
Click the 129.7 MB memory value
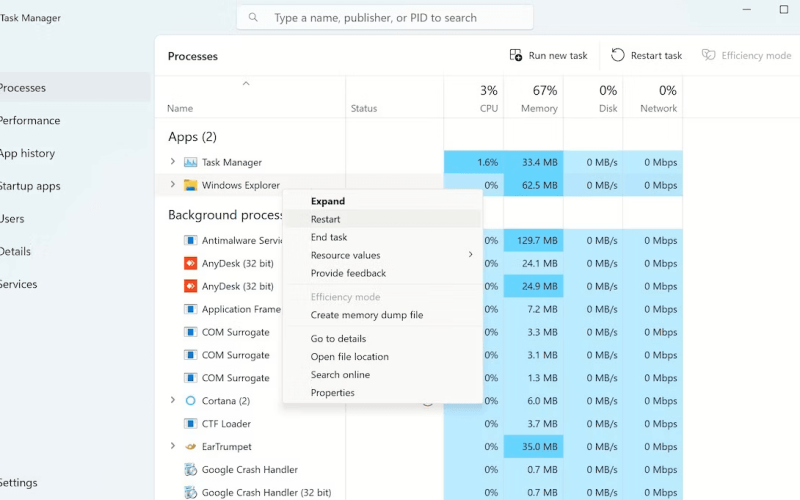[534, 240]
